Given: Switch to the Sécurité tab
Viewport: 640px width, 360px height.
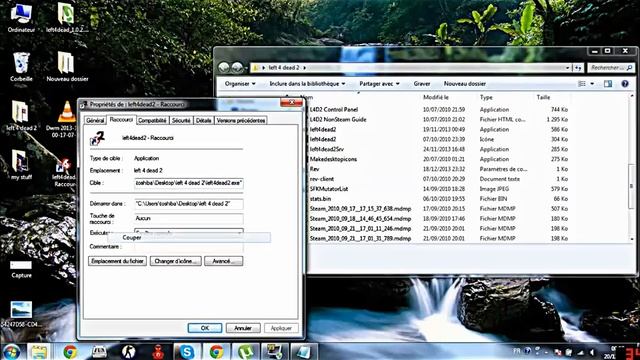Looking at the screenshot, I should [181, 120].
